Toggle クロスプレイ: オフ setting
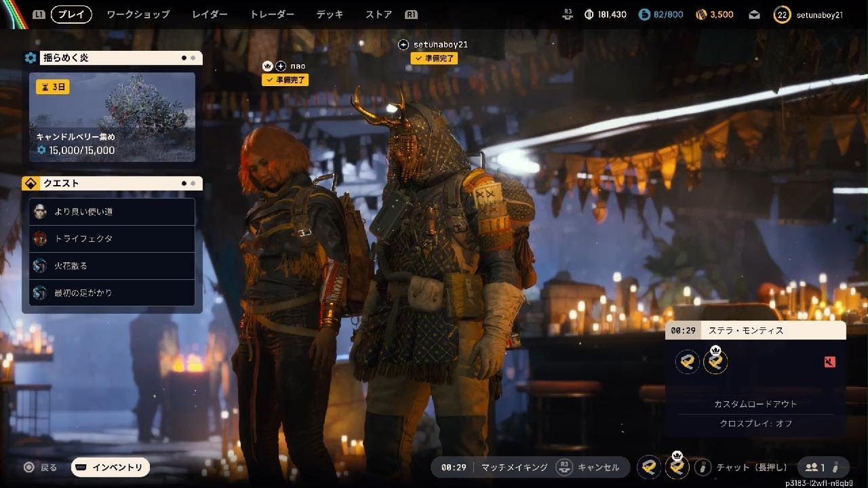The image size is (868, 488). pyautogui.click(x=755, y=424)
